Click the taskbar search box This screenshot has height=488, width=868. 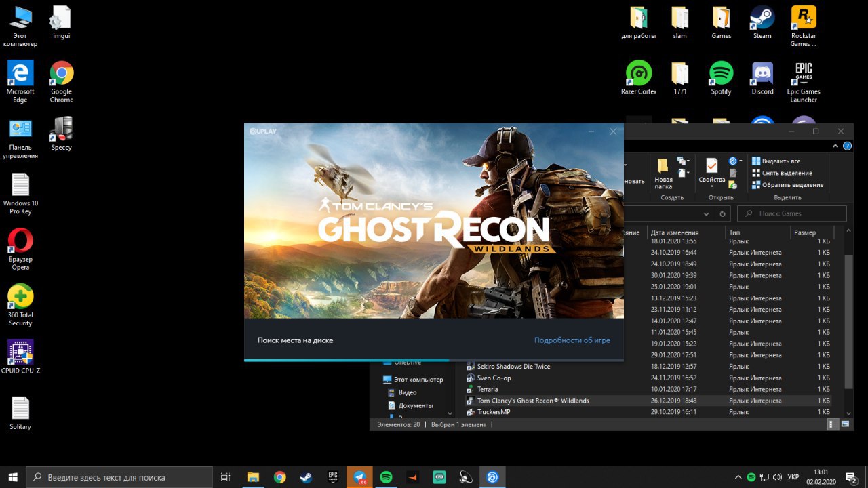120,477
